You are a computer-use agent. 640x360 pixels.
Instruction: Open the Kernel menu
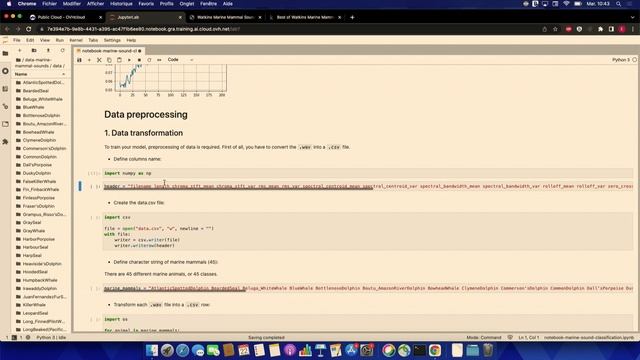[x=76, y=40]
